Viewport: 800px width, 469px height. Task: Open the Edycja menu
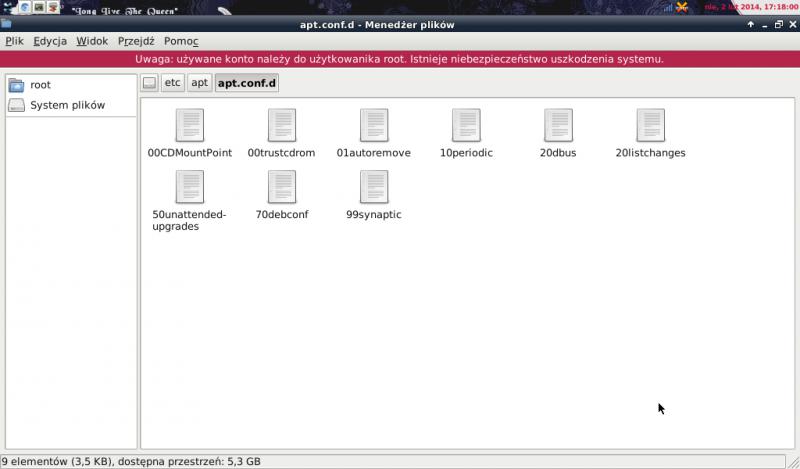pyautogui.click(x=49, y=41)
